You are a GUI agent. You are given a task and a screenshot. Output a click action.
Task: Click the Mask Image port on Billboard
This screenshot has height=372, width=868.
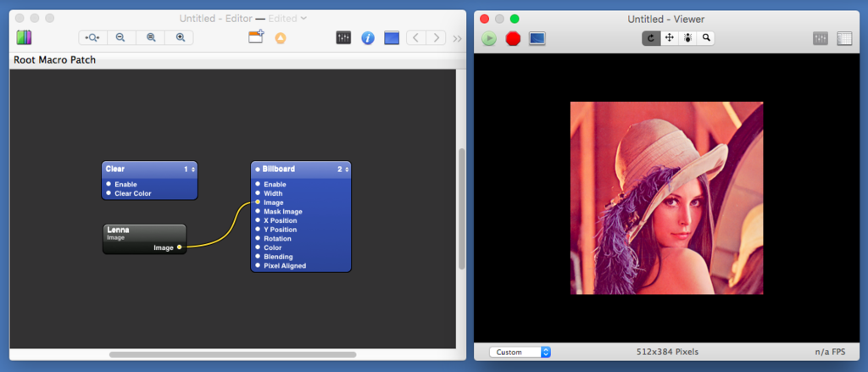point(258,212)
